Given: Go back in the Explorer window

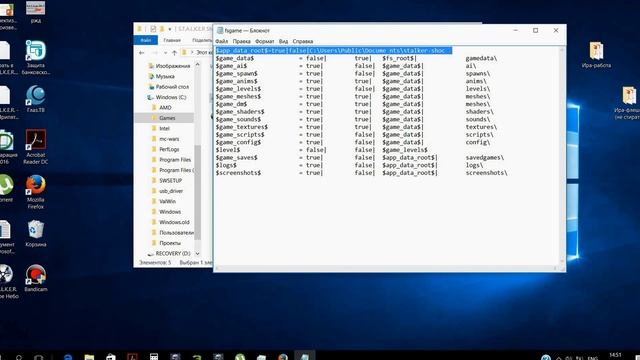Looking at the screenshot, I should click(x=142, y=53).
